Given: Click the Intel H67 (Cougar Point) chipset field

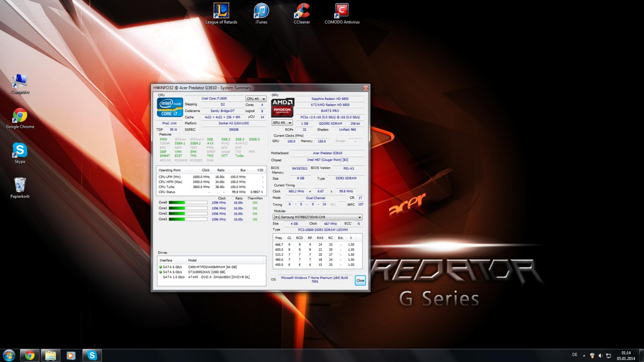Looking at the screenshot, I should pyautogui.click(x=327, y=160).
